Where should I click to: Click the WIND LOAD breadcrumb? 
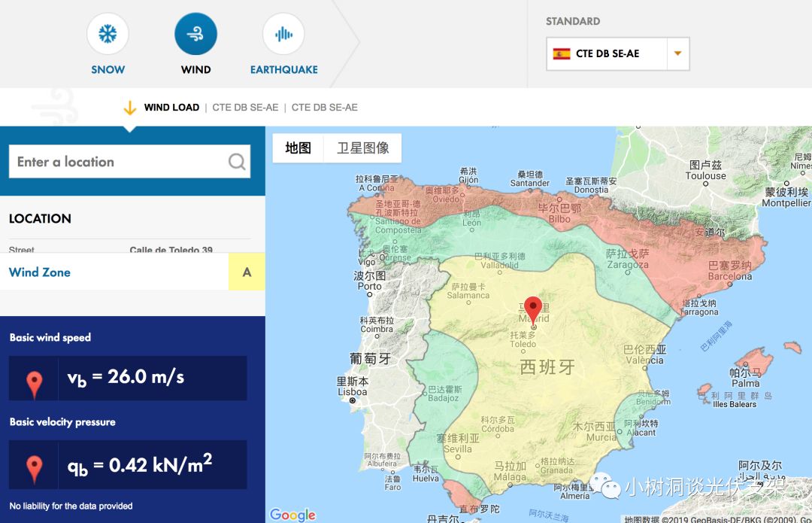171,108
